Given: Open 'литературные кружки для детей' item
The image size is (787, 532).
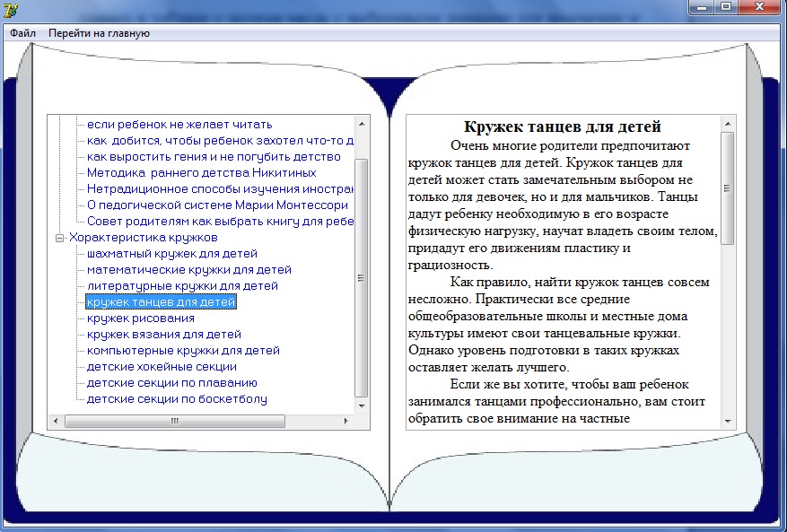Looking at the screenshot, I should [x=182, y=285].
